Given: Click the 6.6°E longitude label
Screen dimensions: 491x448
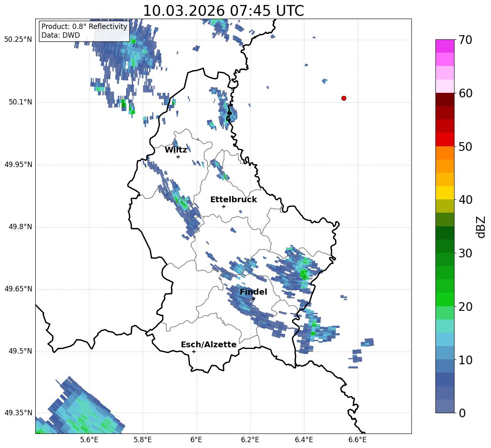Looking at the screenshot, I should tap(357, 440).
